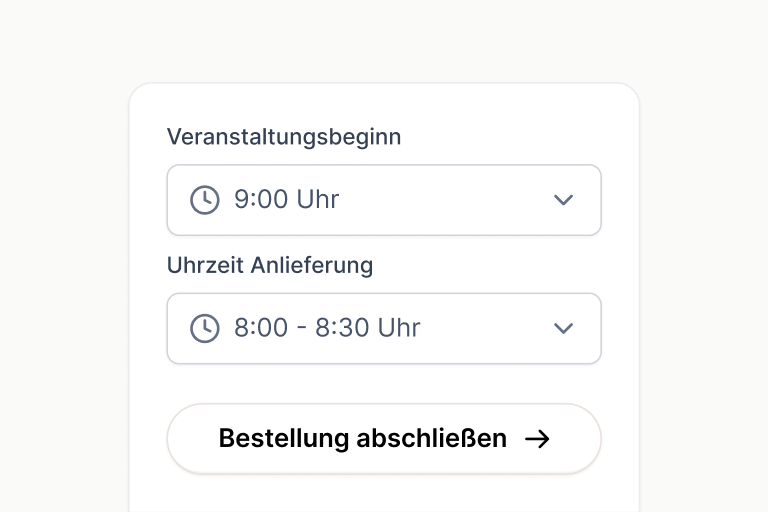Click the arrow icon in Bestellung abschließen

click(538, 439)
